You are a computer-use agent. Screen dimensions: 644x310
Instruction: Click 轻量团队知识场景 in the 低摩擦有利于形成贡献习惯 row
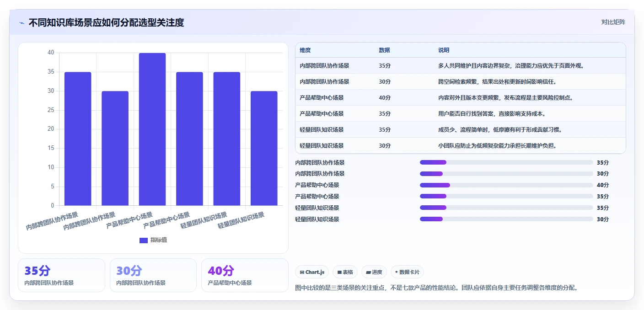pyautogui.click(x=322, y=130)
